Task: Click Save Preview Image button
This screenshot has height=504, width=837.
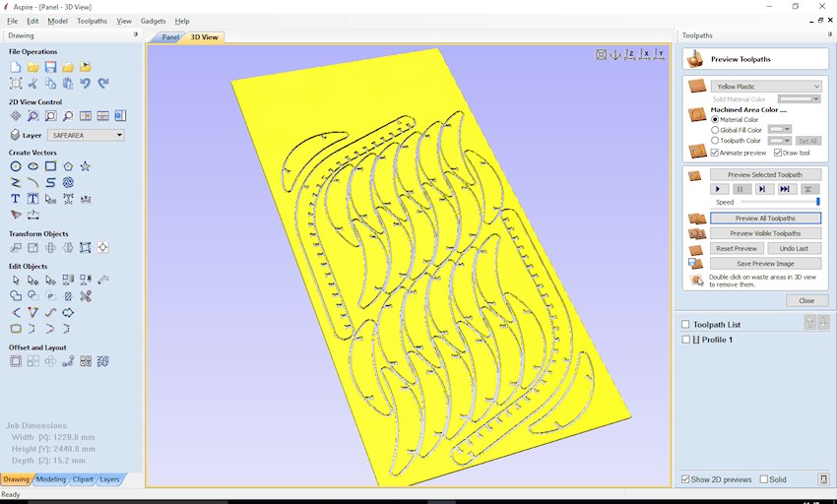Action: point(765,263)
